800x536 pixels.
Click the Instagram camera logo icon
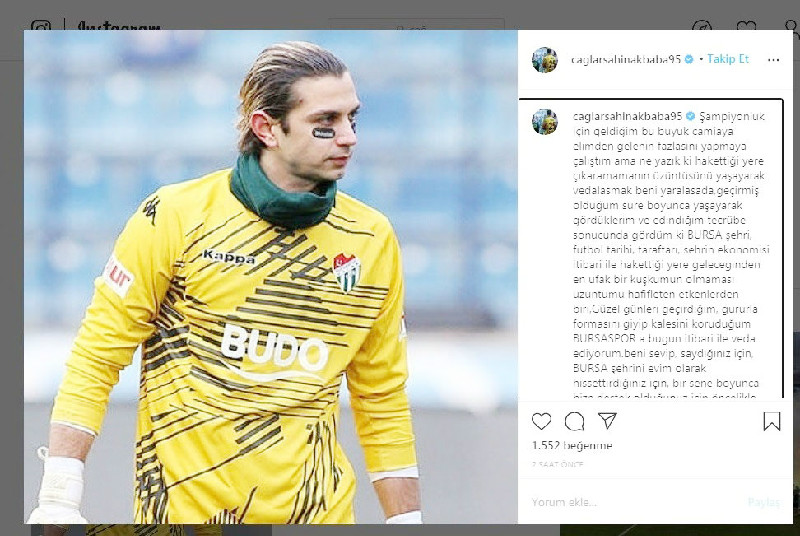pos(41,24)
